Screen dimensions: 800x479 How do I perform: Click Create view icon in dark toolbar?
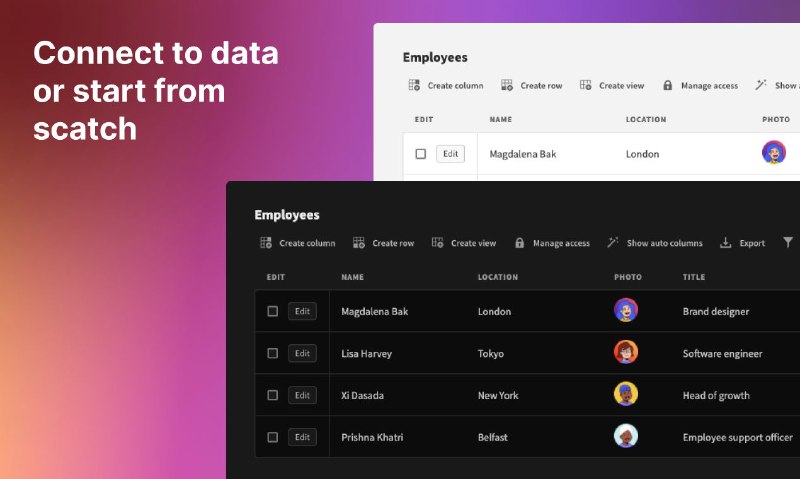click(437, 242)
